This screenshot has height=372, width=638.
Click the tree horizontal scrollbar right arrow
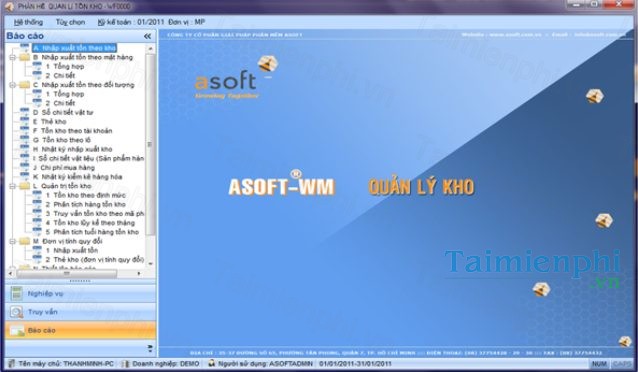[x=139, y=274]
